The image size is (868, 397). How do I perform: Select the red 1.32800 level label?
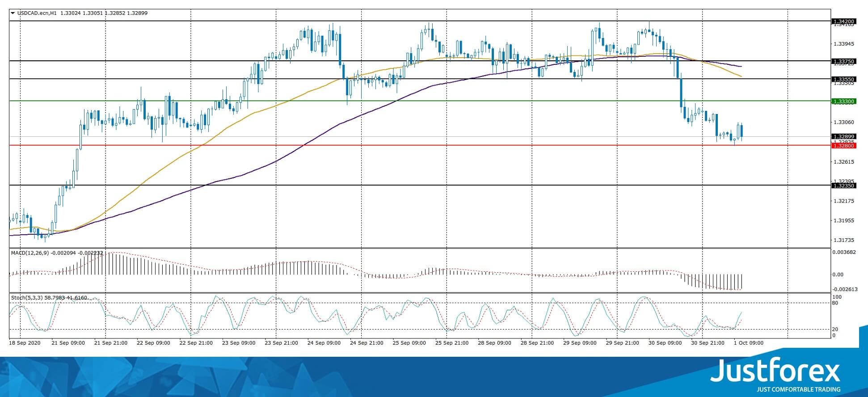(843, 146)
